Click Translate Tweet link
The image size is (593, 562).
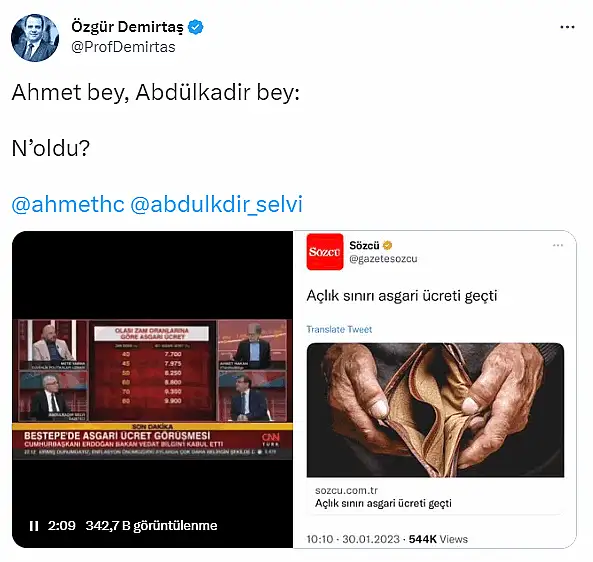339,329
